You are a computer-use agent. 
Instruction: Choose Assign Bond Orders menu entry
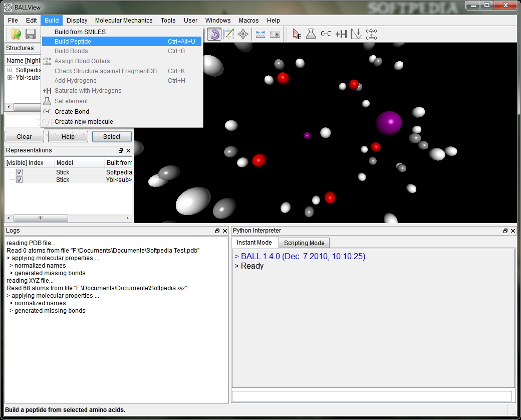pos(122,61)
